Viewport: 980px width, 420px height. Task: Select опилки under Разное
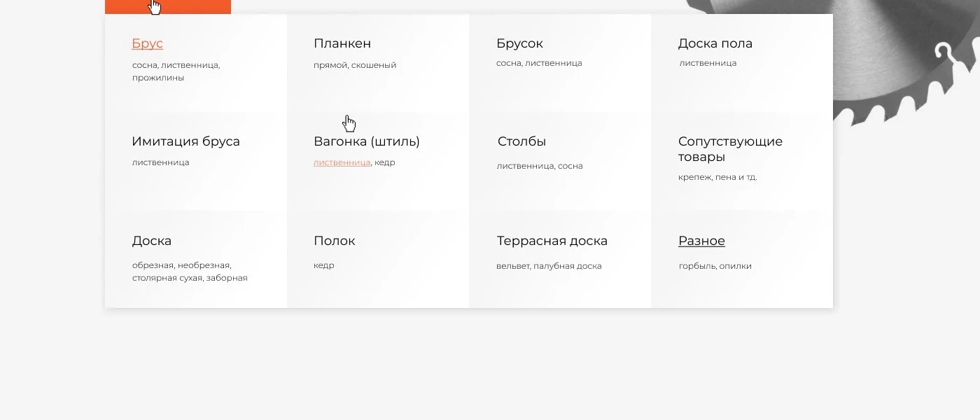pos(735,266)
